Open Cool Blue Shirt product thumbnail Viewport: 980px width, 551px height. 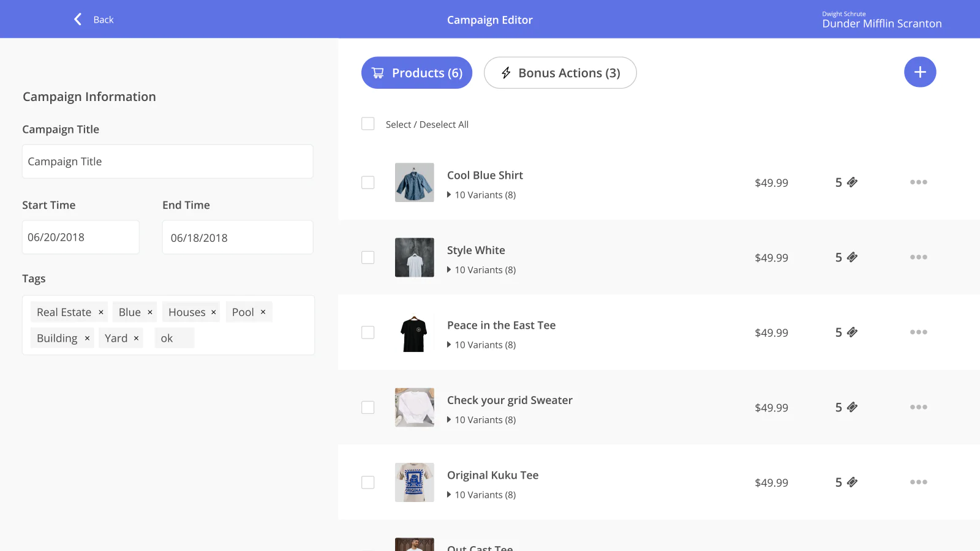click(x=415, y=182)
